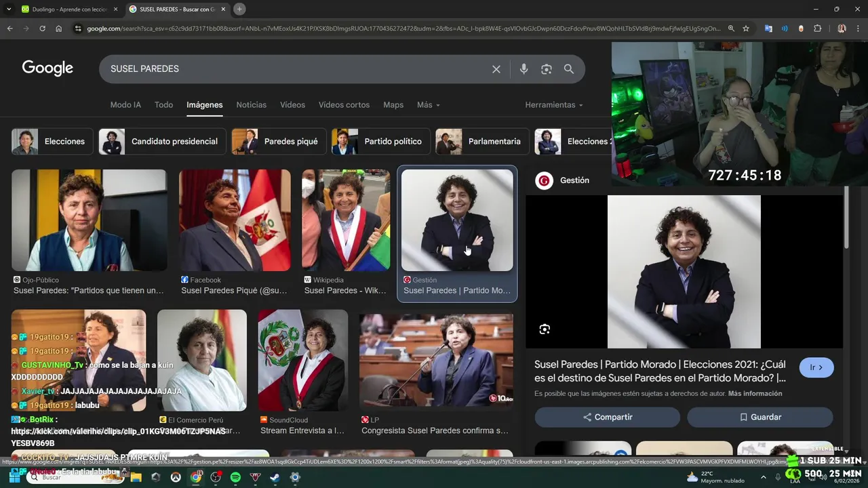Open the Settings gear on the taskbar
868x488 pixels.
click(295, 477)
